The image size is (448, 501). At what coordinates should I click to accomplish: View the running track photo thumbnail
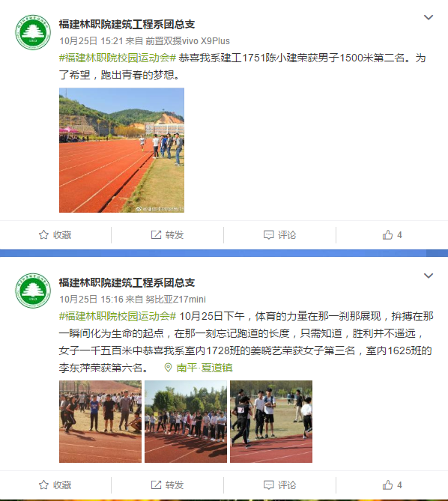121,151
